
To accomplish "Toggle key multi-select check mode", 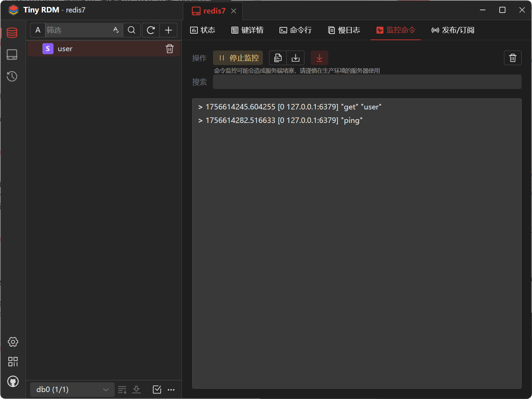I will [x=157, y=390].
